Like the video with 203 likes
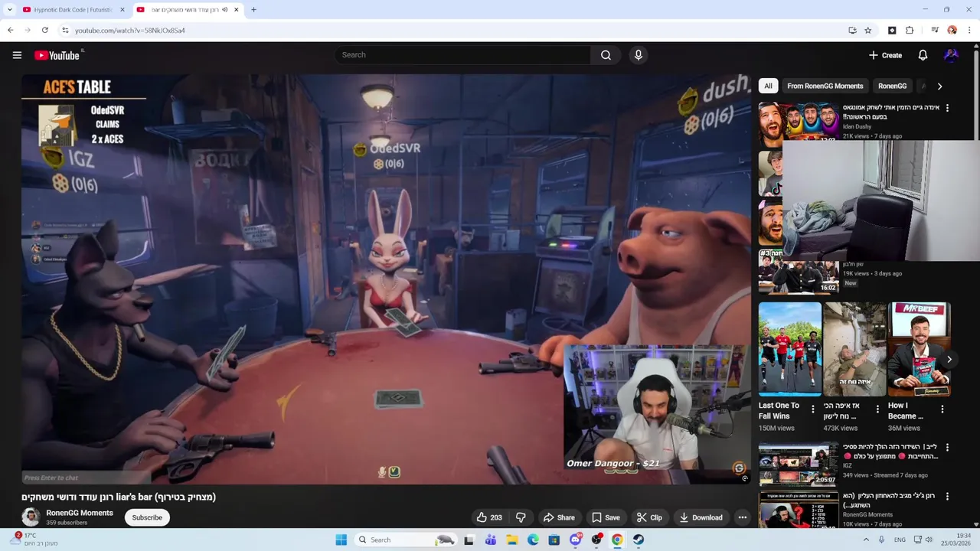Viewport: 980px width, 551px height. point(489,517)
